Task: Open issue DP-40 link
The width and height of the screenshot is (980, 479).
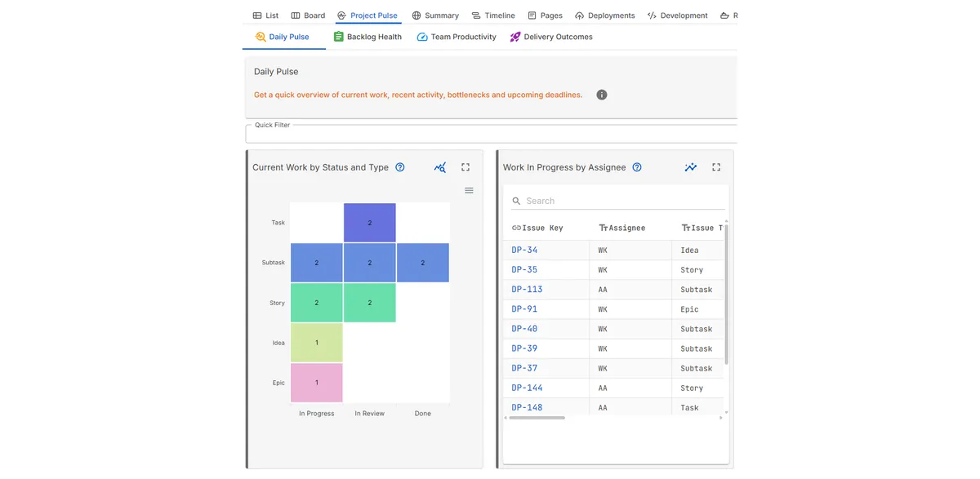Action: coord(524,329)
